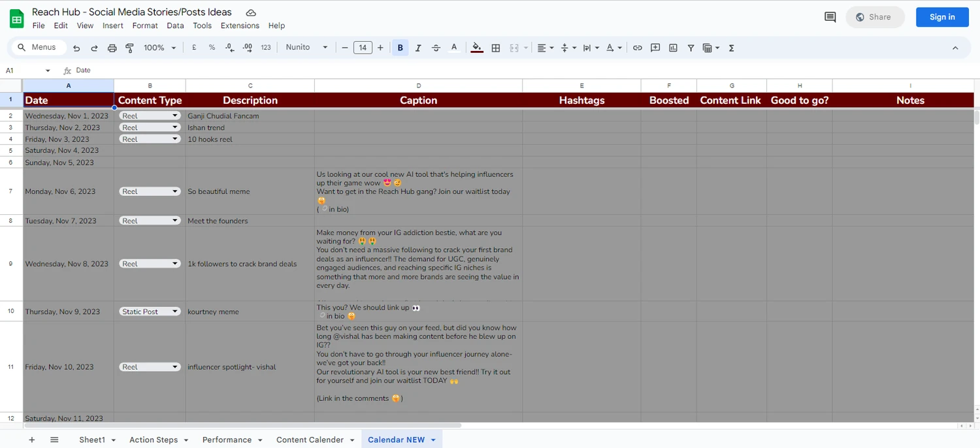Open the zoom level dropdown
The width and height of the screenshot is (980, 448).
(x=160, y=48)
